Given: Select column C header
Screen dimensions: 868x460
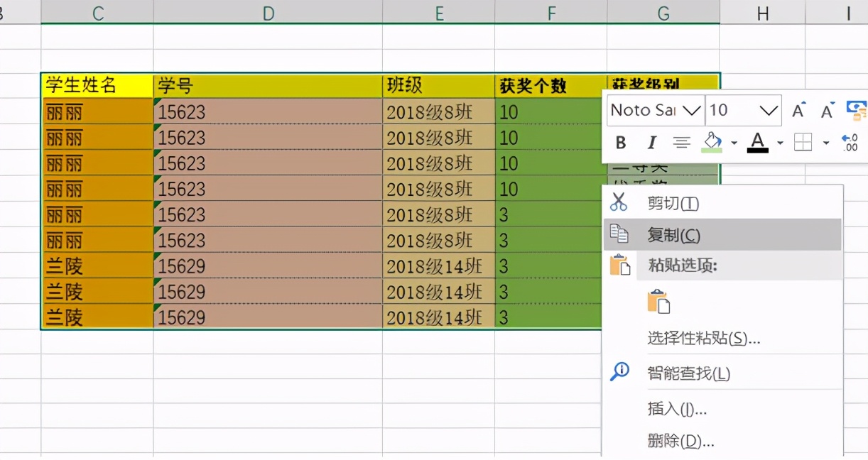Looking at the screenshot, I should click(x=97, y=13).
